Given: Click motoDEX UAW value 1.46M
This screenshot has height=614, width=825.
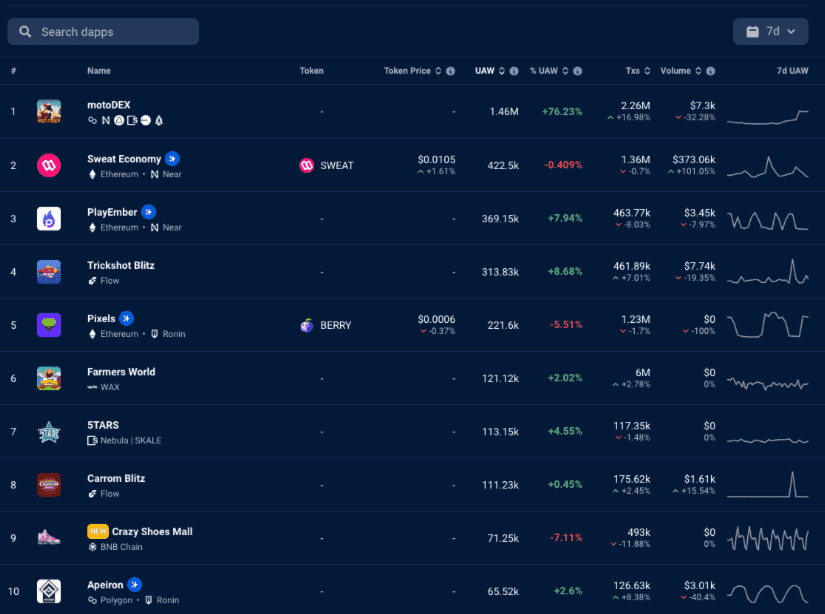Looking at the screenshot, I should tap(504, 112).
